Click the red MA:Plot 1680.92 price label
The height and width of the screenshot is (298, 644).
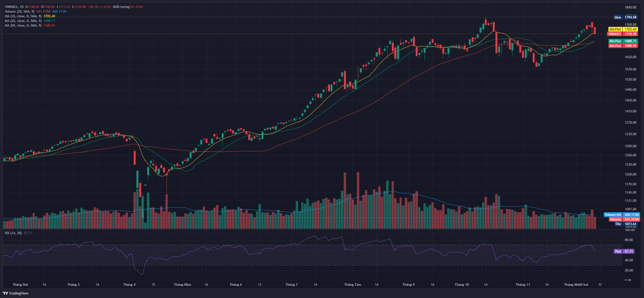[623, 46]
